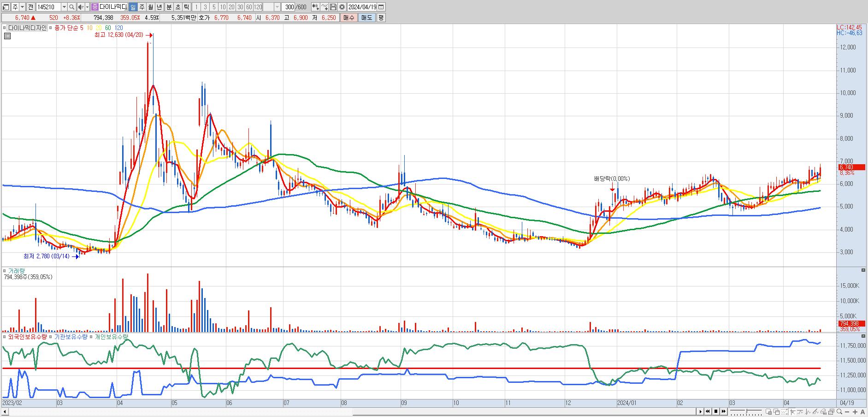Open the chart settings gear icon

point(342,7)
